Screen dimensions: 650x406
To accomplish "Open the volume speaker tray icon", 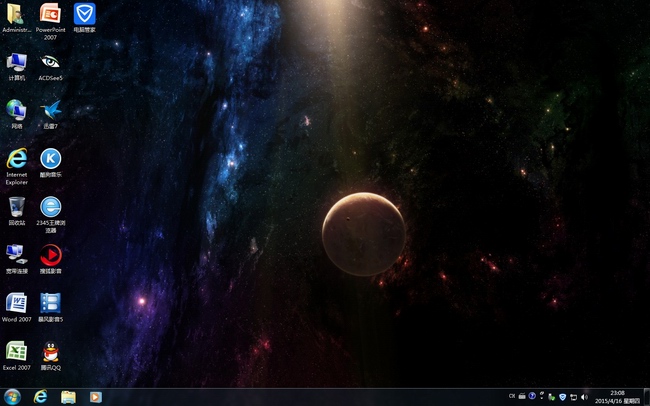I will (584, 397).
